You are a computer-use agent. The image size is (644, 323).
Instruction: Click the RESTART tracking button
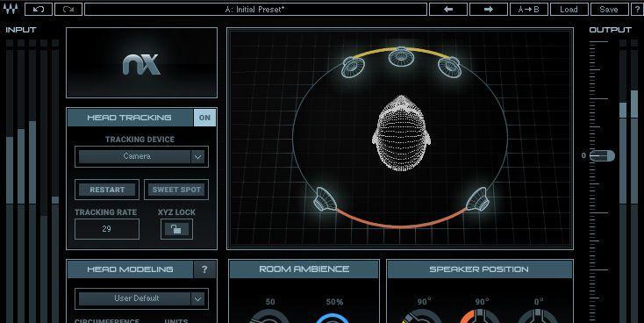coord(107,190)
